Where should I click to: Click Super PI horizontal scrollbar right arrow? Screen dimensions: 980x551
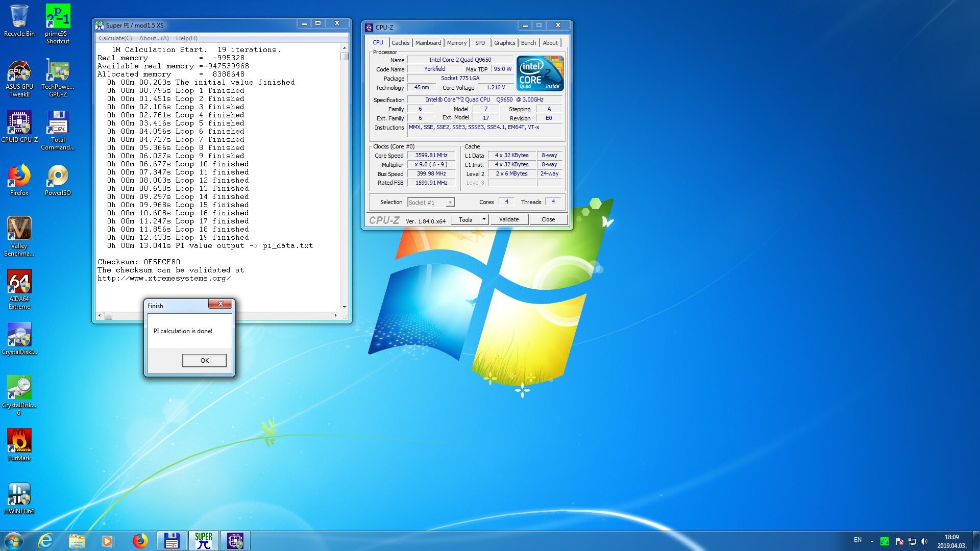tap(336, 316)
